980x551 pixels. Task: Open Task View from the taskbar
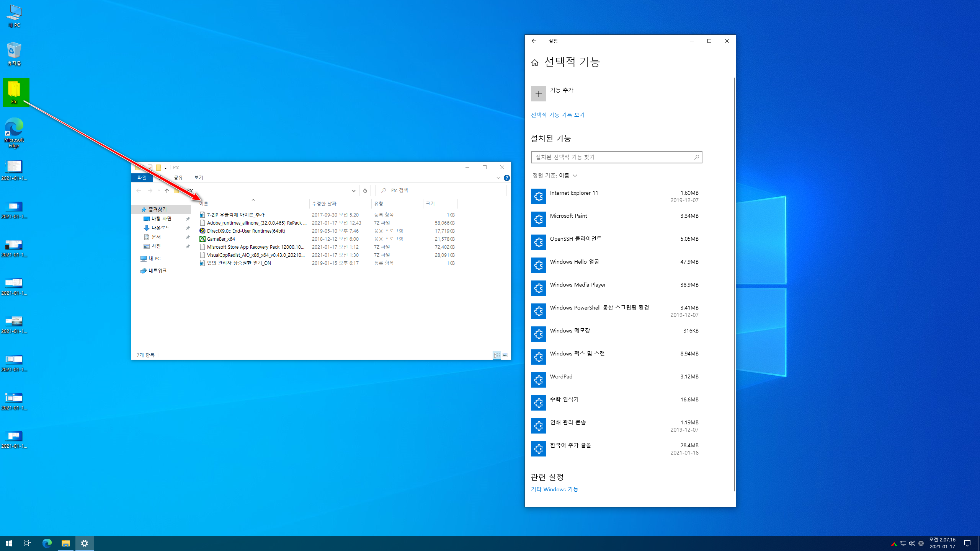(x=27, y=543)
